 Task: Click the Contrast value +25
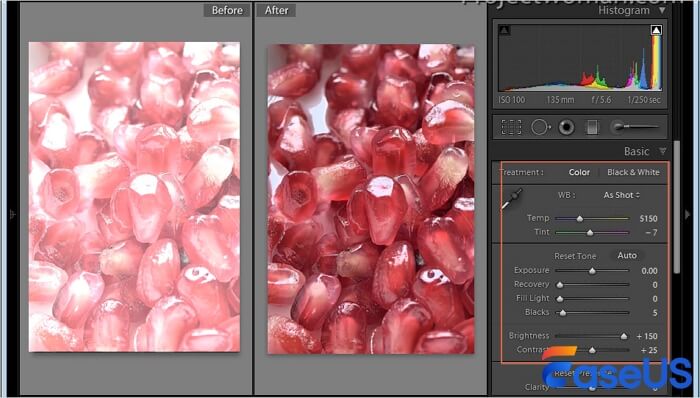click(x=649, y=350)
